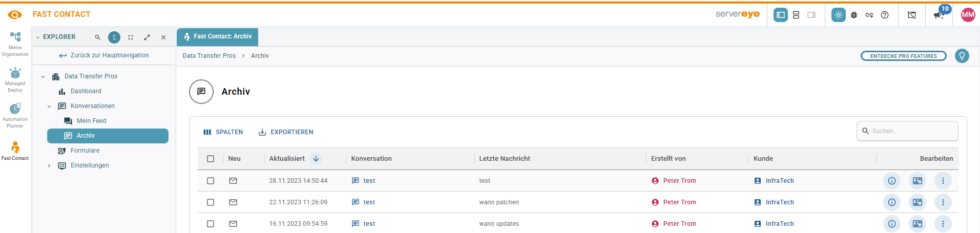Image resolution: width=980 pixels, height=233 pixels.
Task: Collapse the Konversationen tree node
Action: point(49,107)
